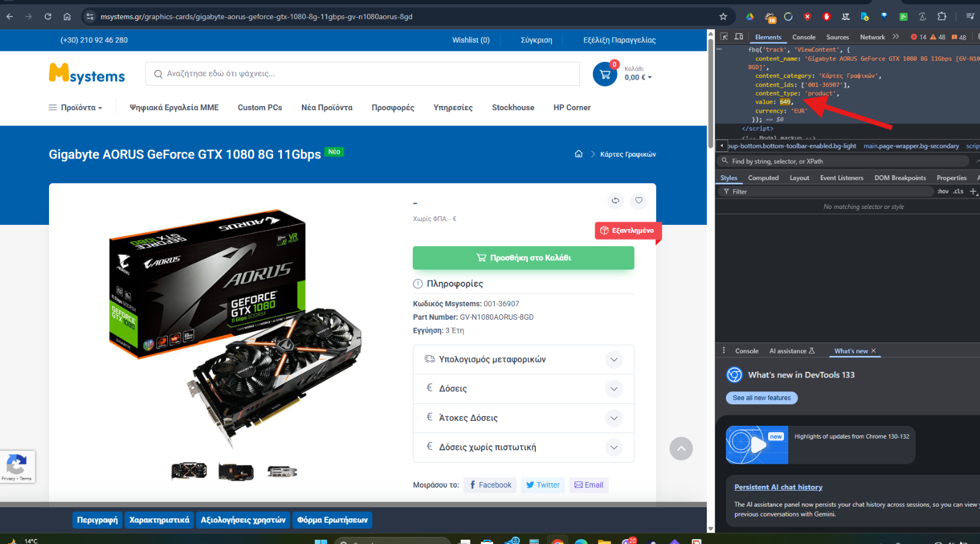Click the DevTools warnings count badge
The width and height of the screenshot is (980, 544).
pos(938,37)
